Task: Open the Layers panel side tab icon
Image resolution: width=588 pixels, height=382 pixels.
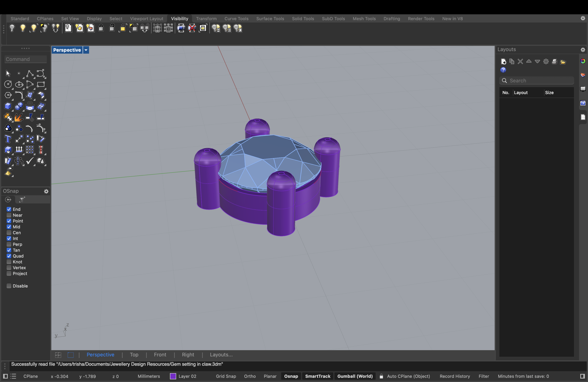Action: tap(583, 75)
